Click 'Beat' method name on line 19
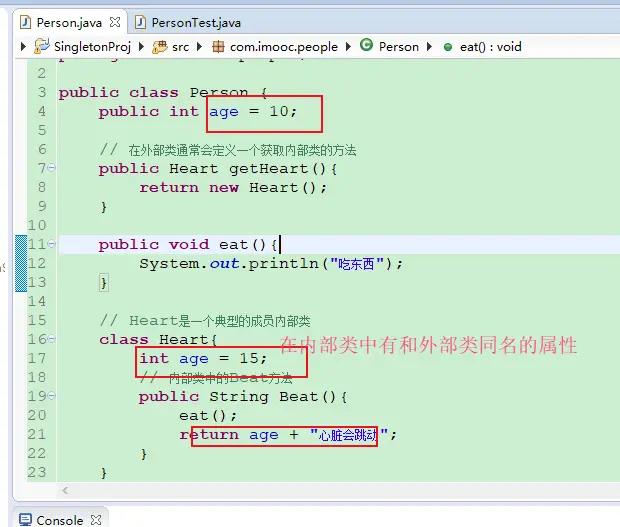 pos(299,397)
